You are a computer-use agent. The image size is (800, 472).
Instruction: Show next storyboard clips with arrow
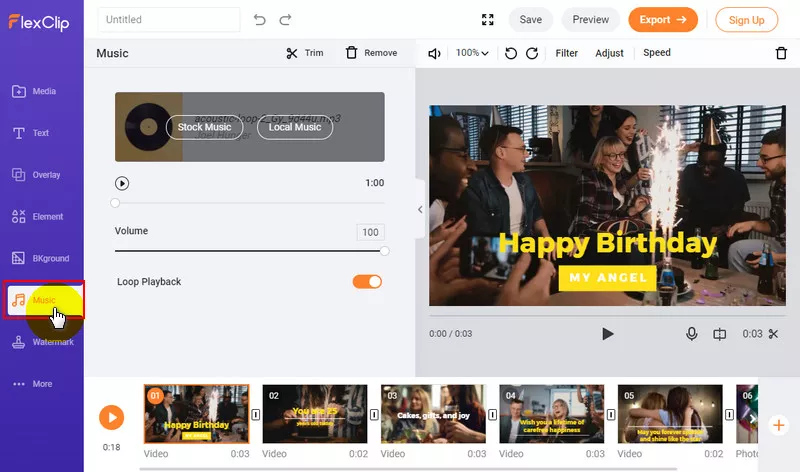(x=753, y=419)
